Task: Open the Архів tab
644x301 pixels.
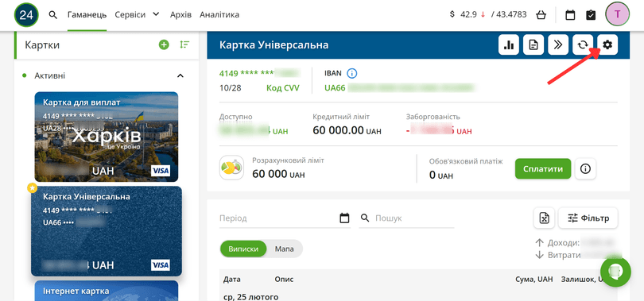Action: click(180, 15)
